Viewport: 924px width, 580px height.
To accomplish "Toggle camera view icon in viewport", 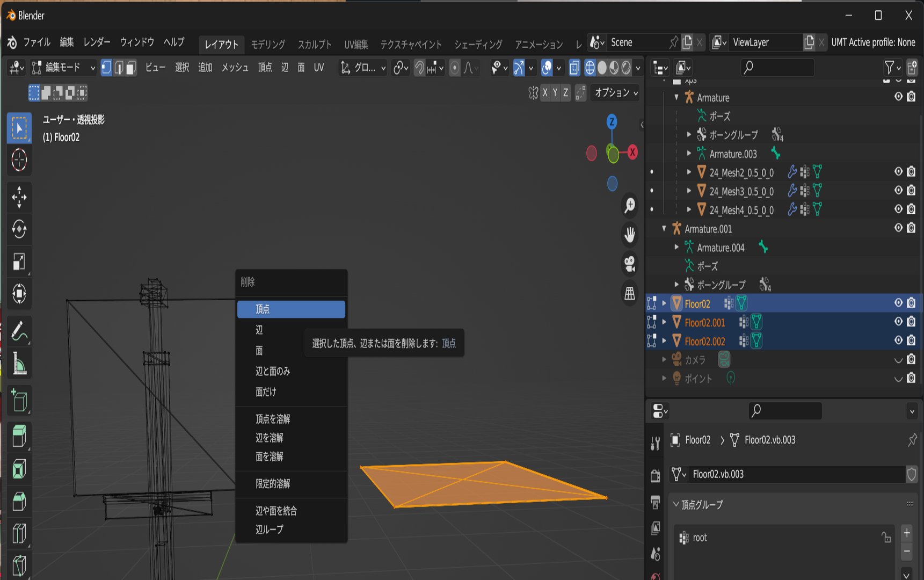I will [630, 263].
